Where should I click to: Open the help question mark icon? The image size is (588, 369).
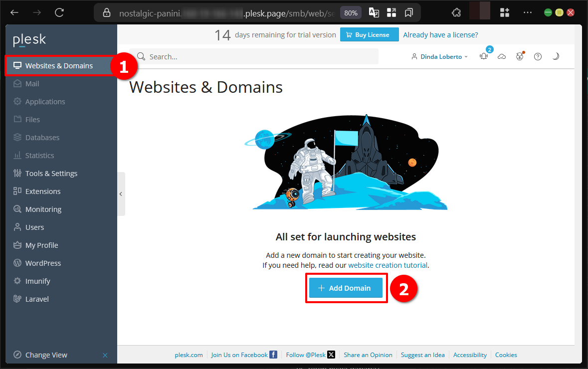pos(538,57)
